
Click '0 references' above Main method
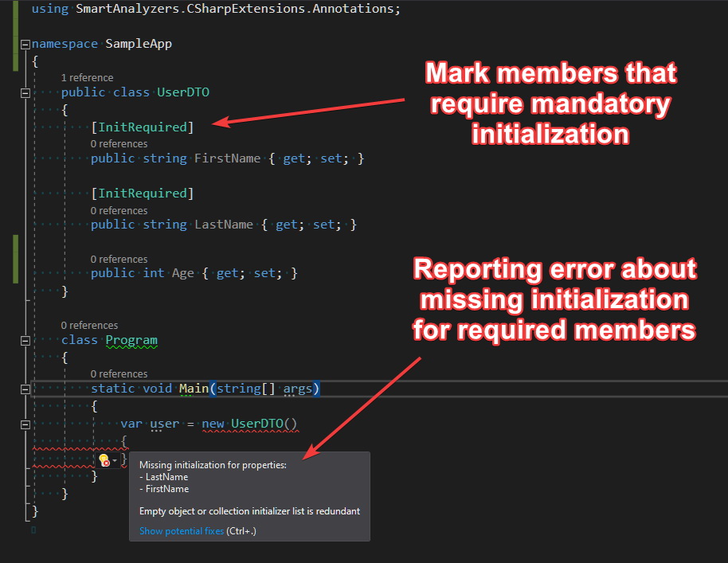pos(118,373)
